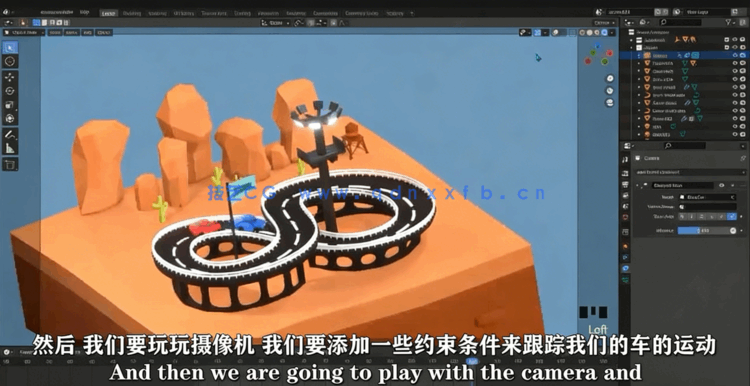Toggle pin icon in properties header
The image size is (750, 386).
743,158
